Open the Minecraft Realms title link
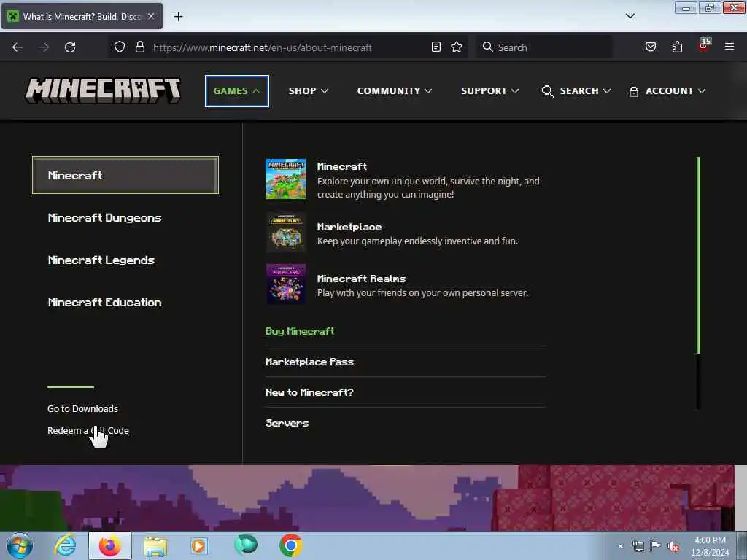The image size is (747, 560). [361, 279]
